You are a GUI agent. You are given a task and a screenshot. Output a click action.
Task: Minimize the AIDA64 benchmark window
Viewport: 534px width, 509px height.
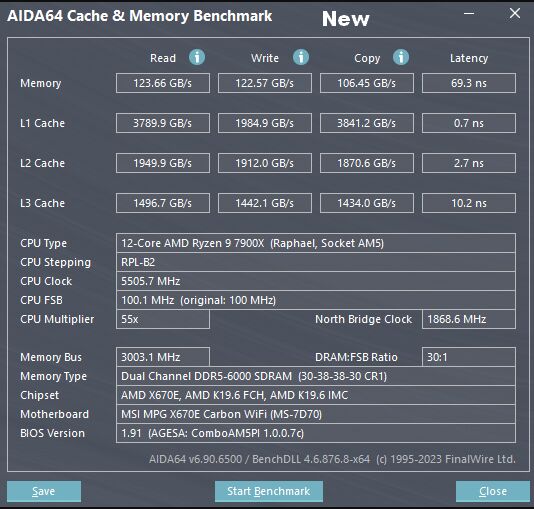(x=469, y=14)
